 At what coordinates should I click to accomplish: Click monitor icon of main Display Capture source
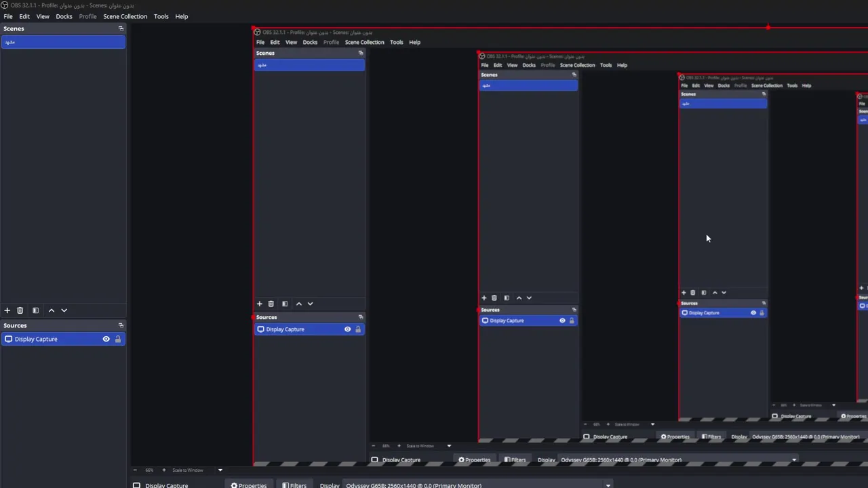[x=8, y=339]
